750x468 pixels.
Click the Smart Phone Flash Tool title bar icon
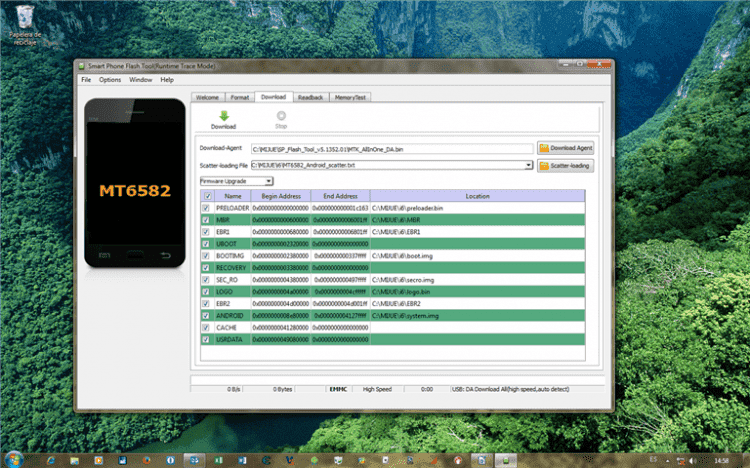pos(81,66)
